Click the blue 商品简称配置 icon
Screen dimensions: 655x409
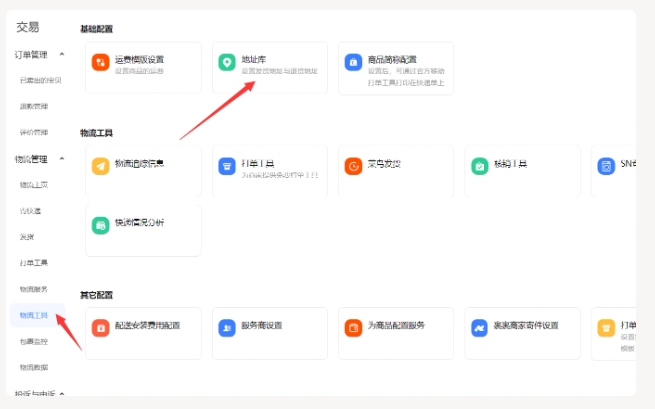tap(352, 63)
